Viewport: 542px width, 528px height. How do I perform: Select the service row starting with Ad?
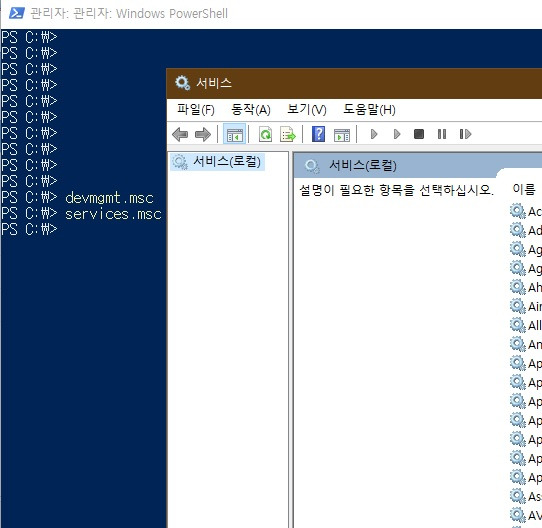click(526, 230)
